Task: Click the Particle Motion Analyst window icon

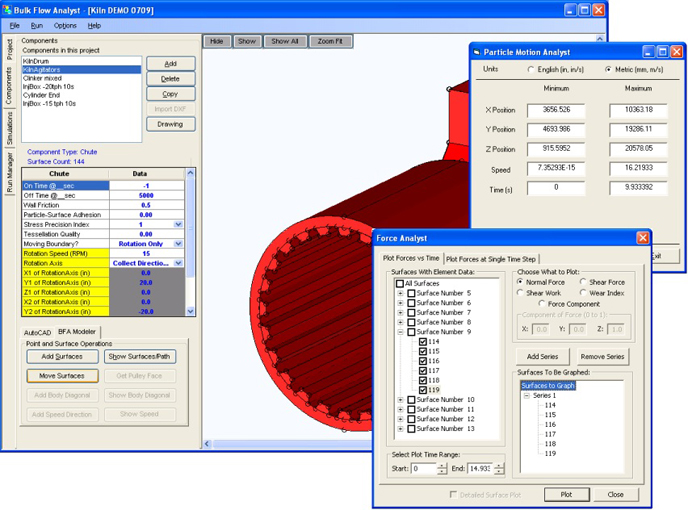Action: pyautogui.click(x=476, y=50)
